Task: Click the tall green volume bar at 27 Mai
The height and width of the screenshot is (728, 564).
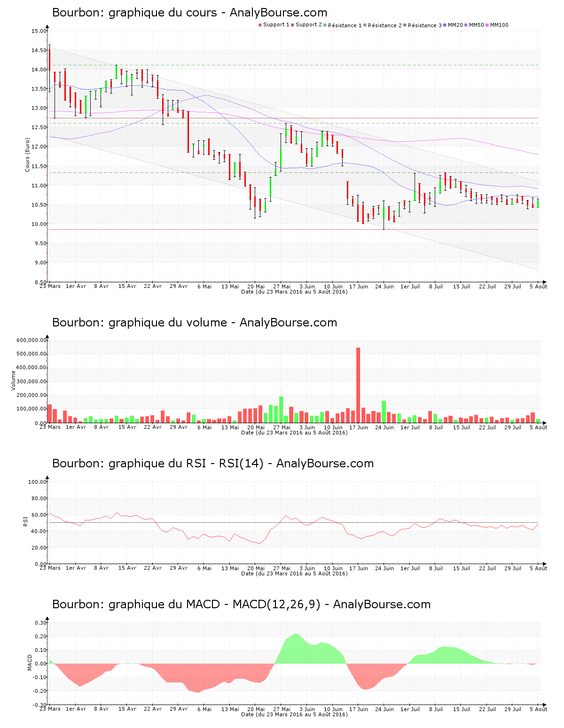Action: point(281,410)
